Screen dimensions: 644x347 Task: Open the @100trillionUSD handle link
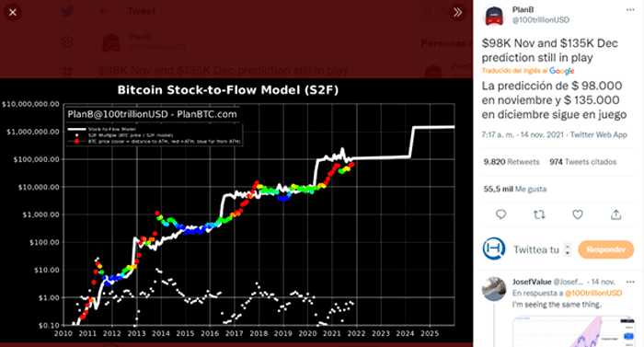(541, 19)
